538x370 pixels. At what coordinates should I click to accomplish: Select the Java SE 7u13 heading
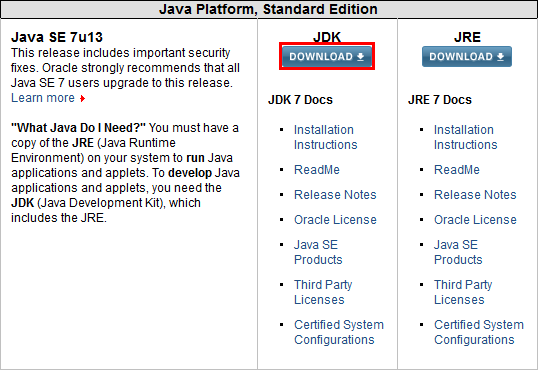(x=57, y=37)
